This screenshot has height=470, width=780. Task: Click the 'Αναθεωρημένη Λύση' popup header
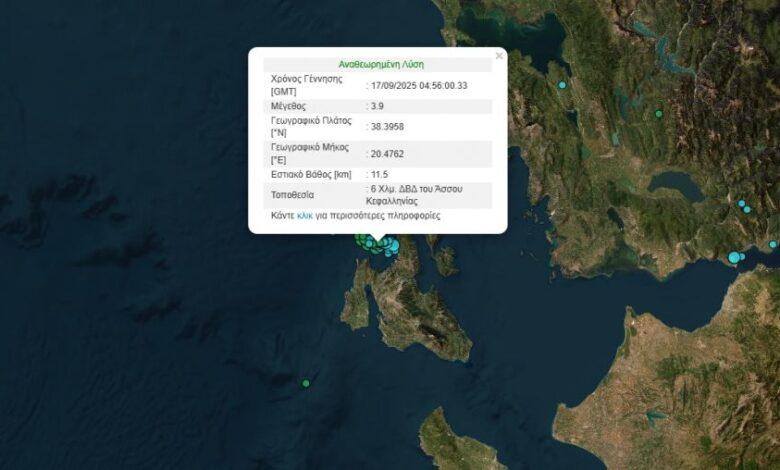point(378,63)
